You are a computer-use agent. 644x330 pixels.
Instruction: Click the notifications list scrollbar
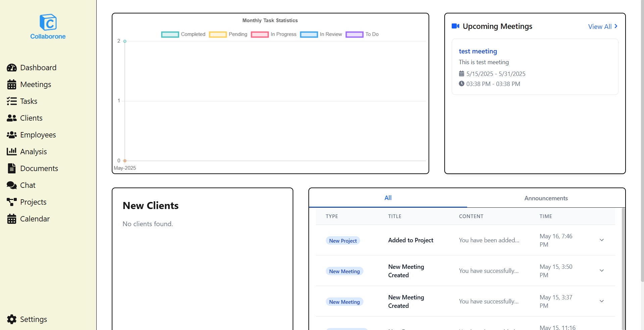[623, 269]
